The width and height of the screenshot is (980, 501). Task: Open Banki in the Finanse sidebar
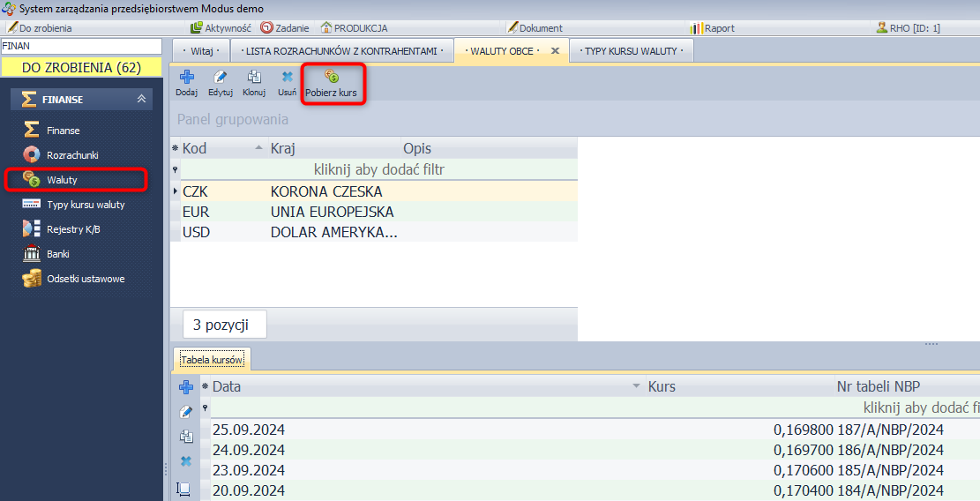click(x=58, y=254)
